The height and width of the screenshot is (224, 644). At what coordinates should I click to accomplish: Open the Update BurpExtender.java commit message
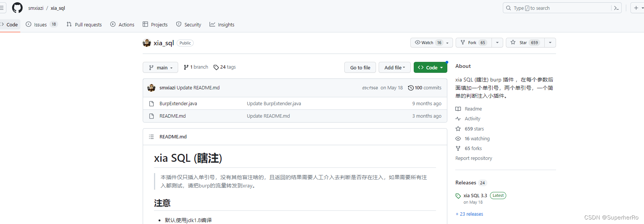(x=274, y=104)
